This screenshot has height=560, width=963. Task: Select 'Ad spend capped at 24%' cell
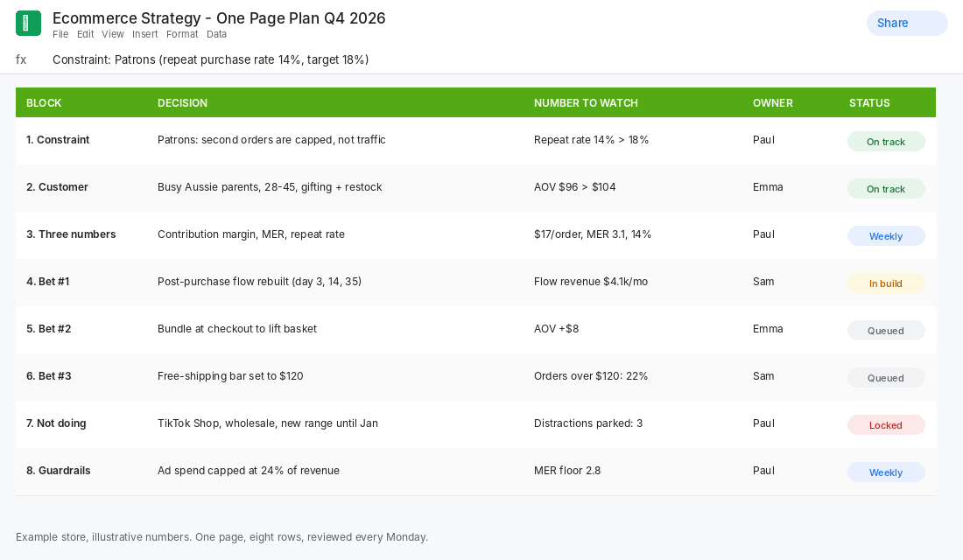tap(248, 471)
